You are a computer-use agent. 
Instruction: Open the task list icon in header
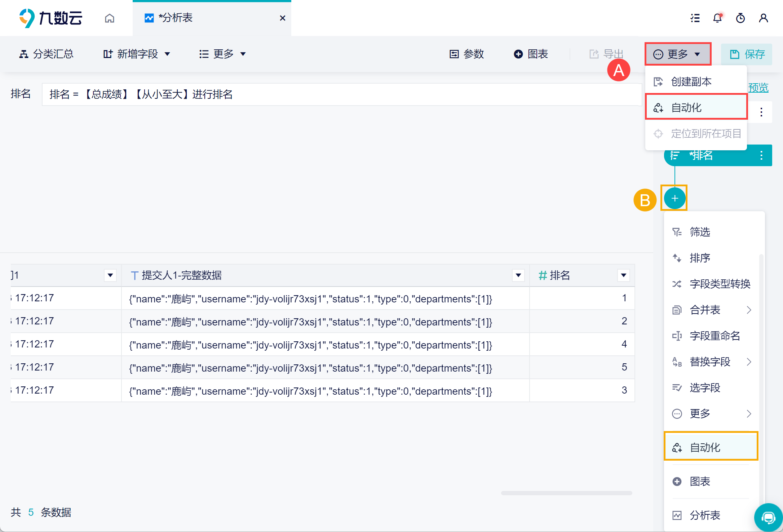click(695, 18)
